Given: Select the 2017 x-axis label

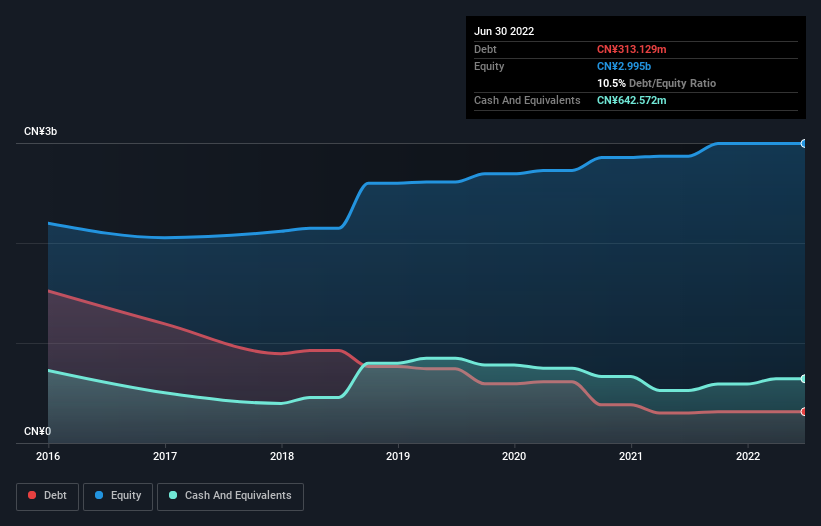Looking at the screenshot, I should (x=165, y=456).
